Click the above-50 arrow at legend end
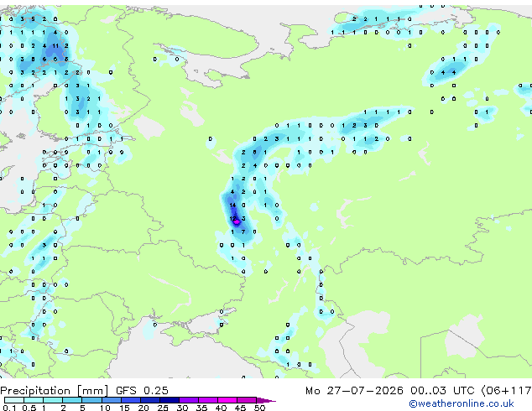The width and height of the screenshot is (532, 411). (266, 400)
